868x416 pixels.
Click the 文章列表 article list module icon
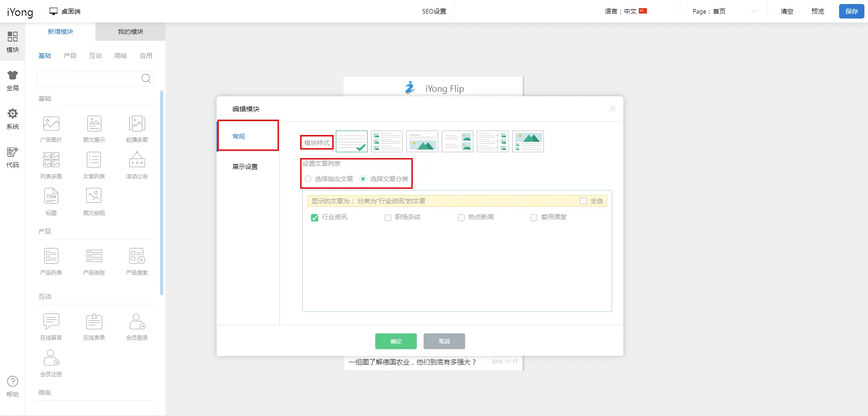click(94, 160)
